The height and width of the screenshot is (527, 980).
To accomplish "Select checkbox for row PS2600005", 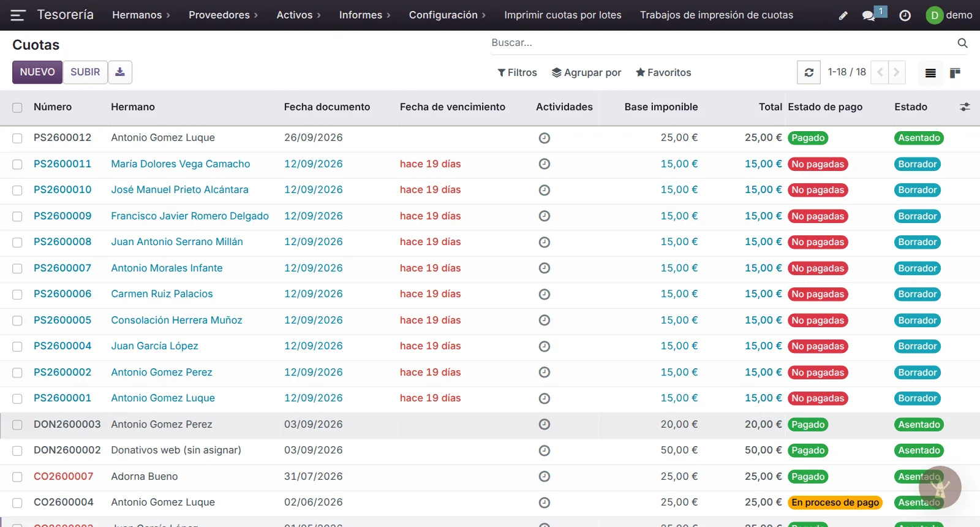I will pos(17,320).
